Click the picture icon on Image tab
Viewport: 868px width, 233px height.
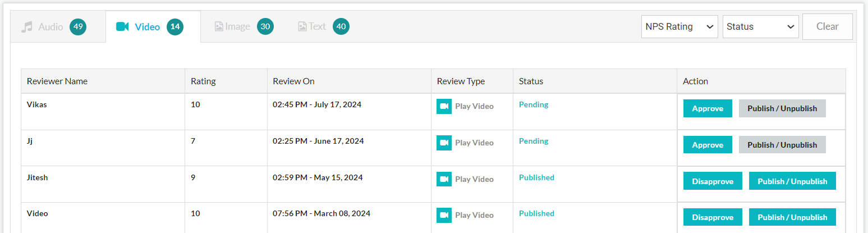click(219, 26)
